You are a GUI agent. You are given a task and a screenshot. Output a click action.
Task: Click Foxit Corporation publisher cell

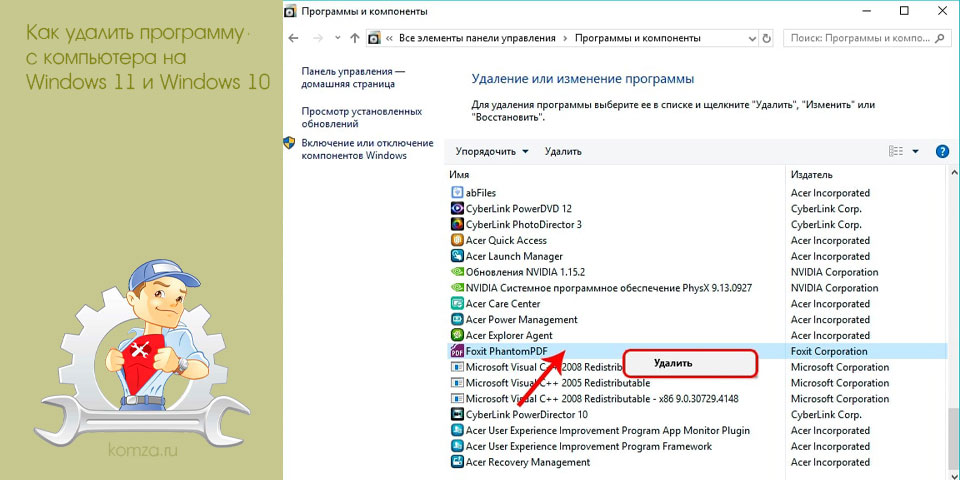829,351
